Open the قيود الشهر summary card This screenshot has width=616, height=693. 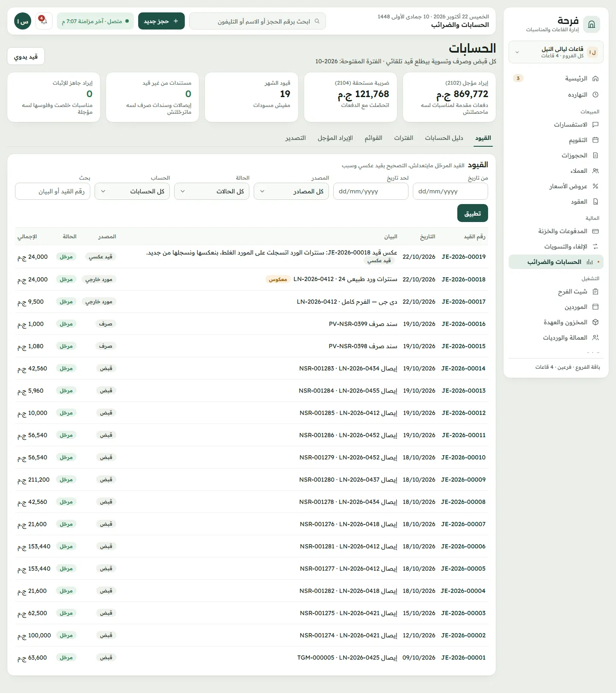click(x=252, y=97)
